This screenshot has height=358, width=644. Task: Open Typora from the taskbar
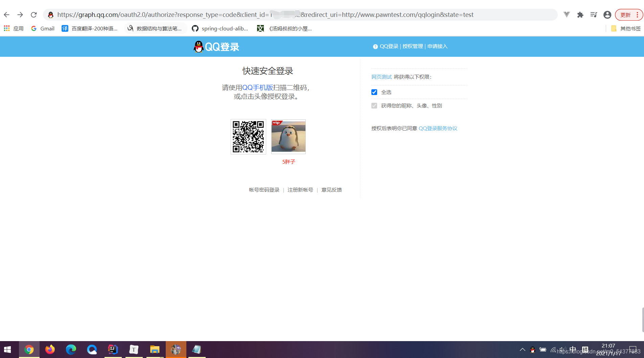click(x=134, y=350)
